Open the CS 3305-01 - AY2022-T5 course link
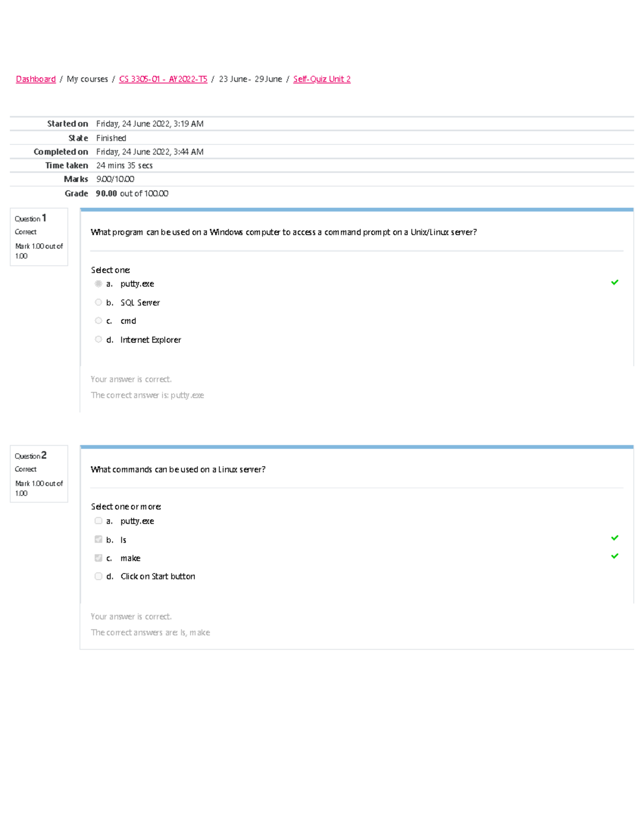Viewport: 644px width, 834px height. click(x=163, y=78)
